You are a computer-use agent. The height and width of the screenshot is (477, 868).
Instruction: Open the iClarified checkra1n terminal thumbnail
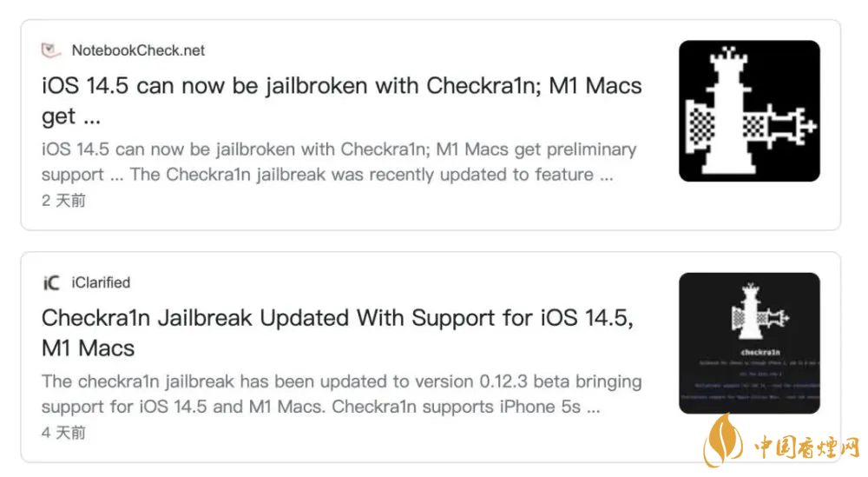coord(749,343)
